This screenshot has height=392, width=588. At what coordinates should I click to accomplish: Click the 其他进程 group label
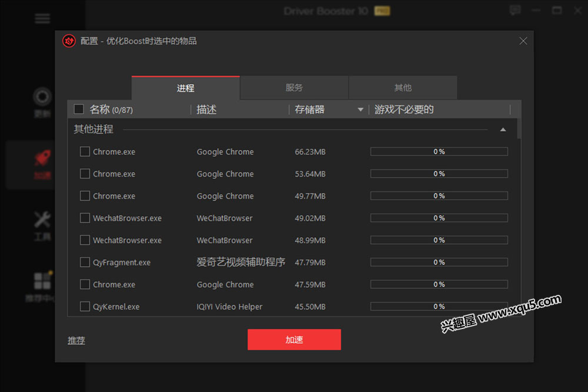tap(93, 129)
